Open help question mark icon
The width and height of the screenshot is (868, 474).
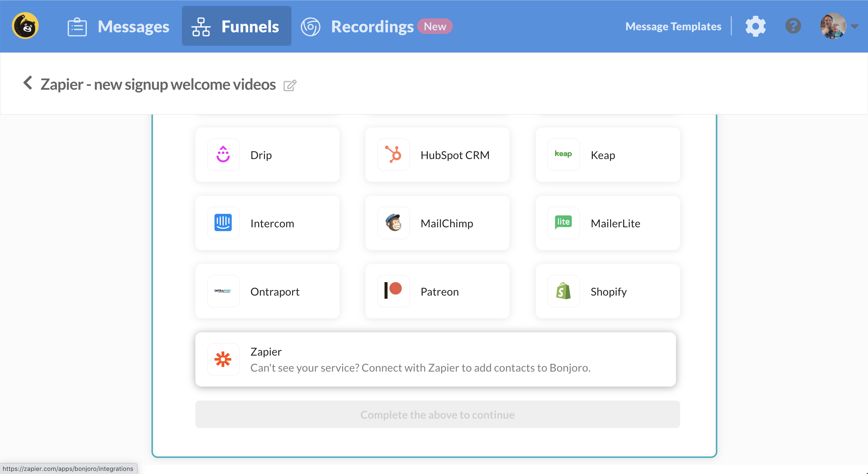pos(793,26)
